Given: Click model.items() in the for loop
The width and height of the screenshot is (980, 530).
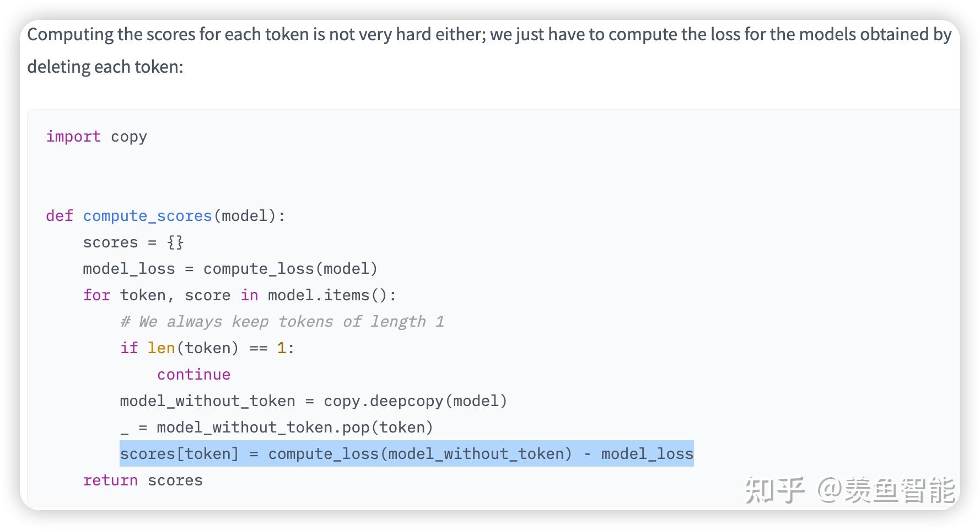Looking at the screenshot, I should [332, 295].
